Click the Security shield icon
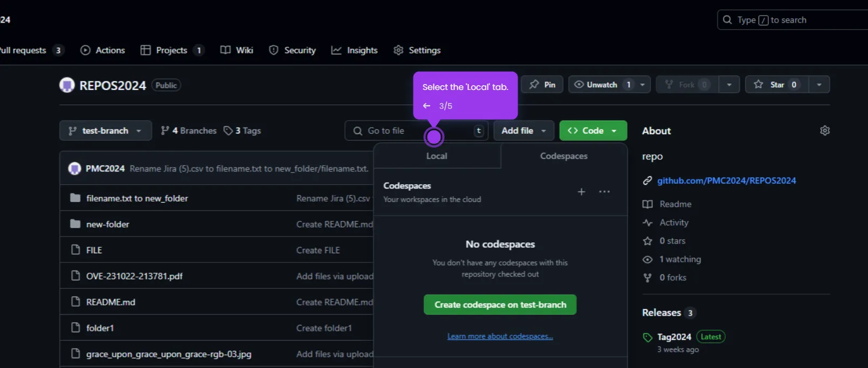Screen dimensions: 868x368 [x=274, y=50]
